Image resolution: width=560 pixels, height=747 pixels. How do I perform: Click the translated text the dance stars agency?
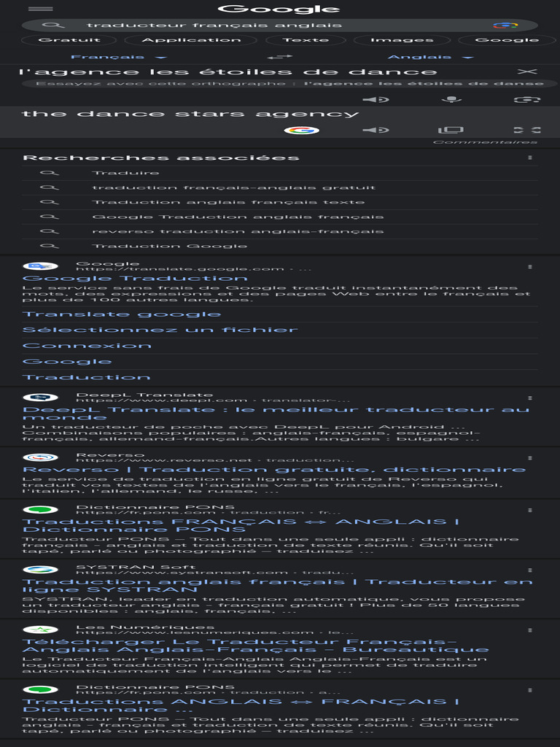point(190,114)
